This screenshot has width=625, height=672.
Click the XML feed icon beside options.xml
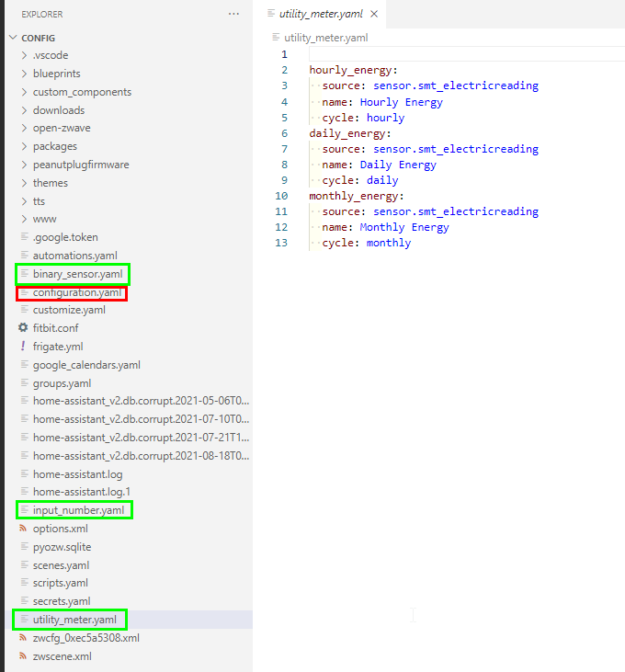23,529
